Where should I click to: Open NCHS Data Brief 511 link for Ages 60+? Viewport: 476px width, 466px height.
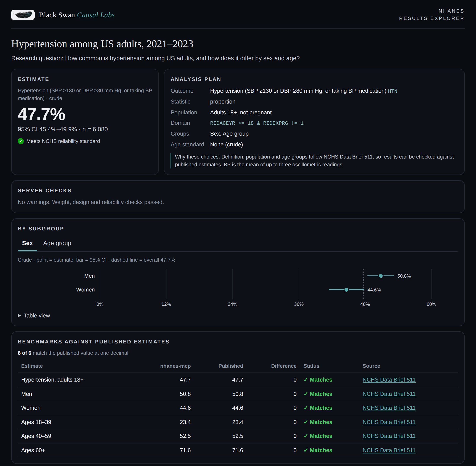(389, 450)
